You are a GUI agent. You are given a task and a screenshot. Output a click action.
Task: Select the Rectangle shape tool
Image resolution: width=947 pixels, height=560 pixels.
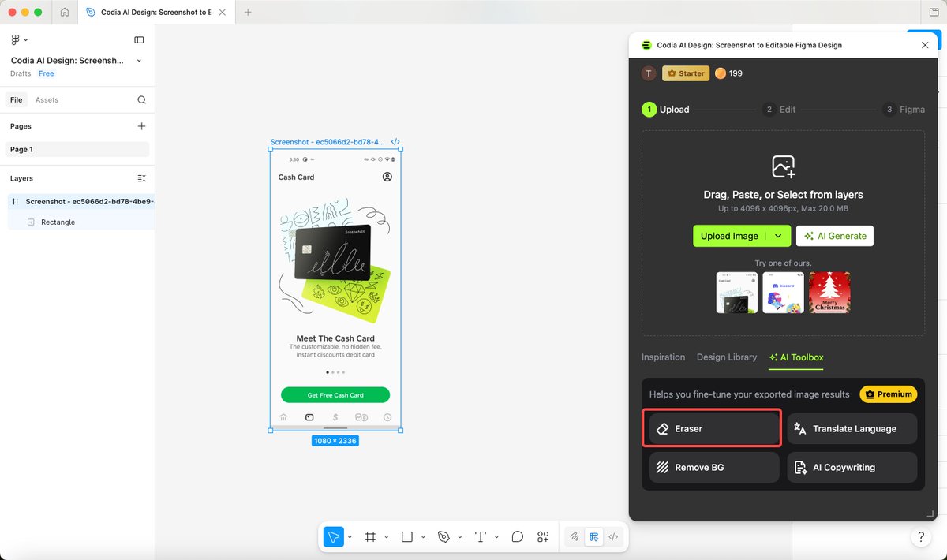pos(407,537)
